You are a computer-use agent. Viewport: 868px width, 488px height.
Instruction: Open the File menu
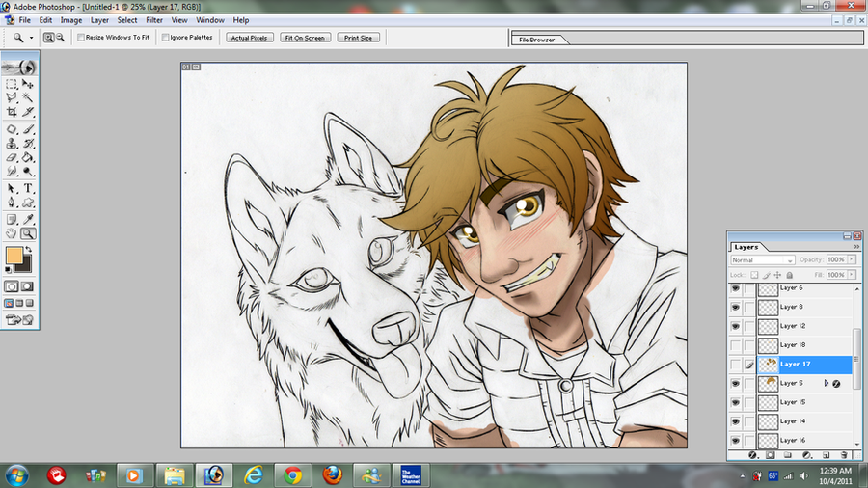click(25, 20)
